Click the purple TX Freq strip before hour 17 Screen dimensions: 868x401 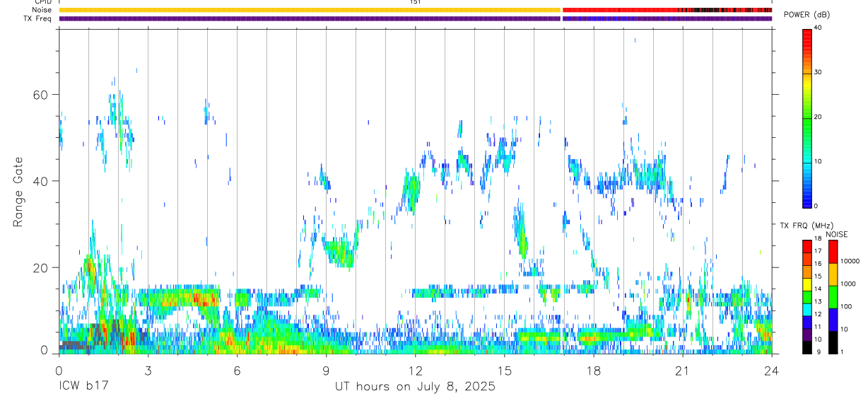click(310, 18)
